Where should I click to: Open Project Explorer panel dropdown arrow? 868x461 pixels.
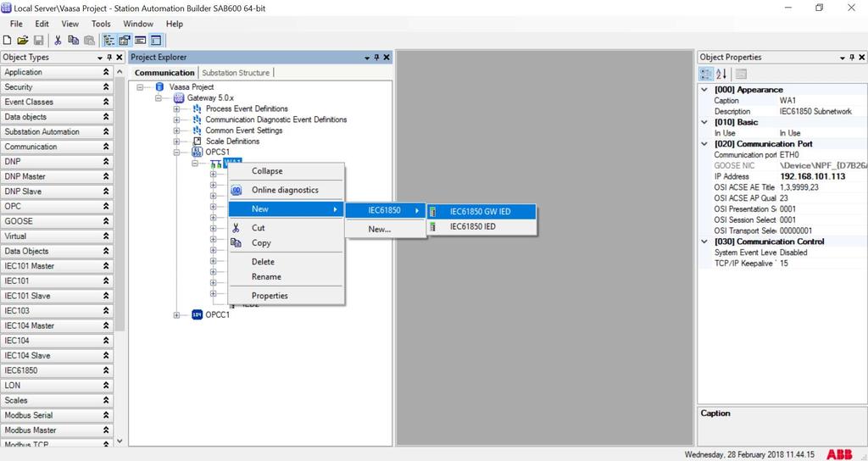click(x=366, y=58)
